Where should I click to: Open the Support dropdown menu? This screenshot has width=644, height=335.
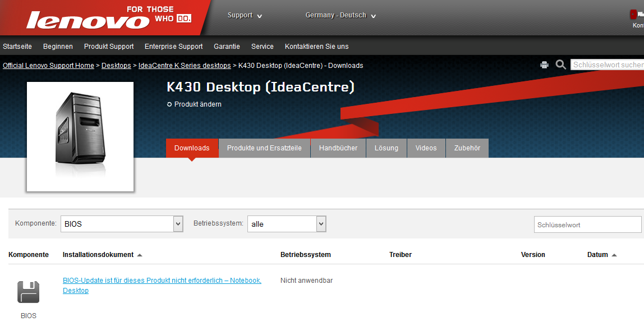(245, 15)
